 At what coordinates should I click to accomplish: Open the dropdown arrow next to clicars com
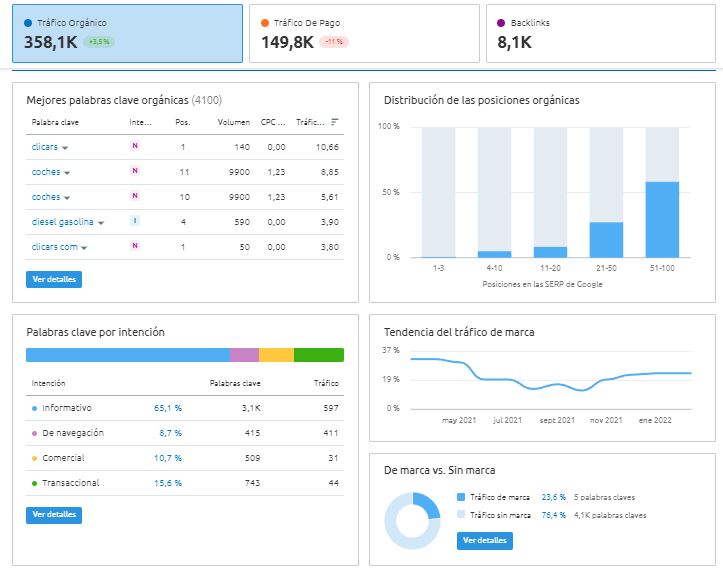[84, 248]
